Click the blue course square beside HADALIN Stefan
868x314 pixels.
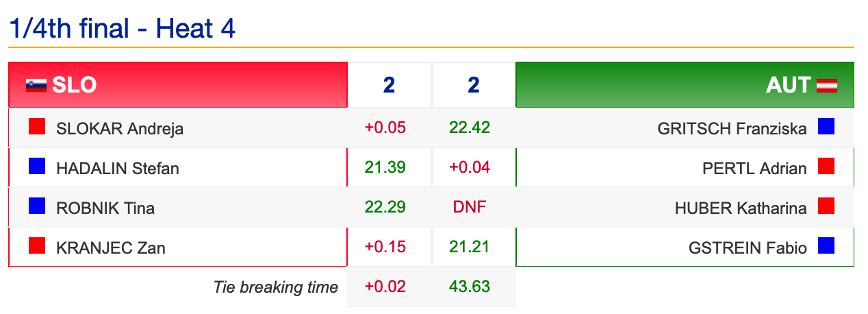37,166
